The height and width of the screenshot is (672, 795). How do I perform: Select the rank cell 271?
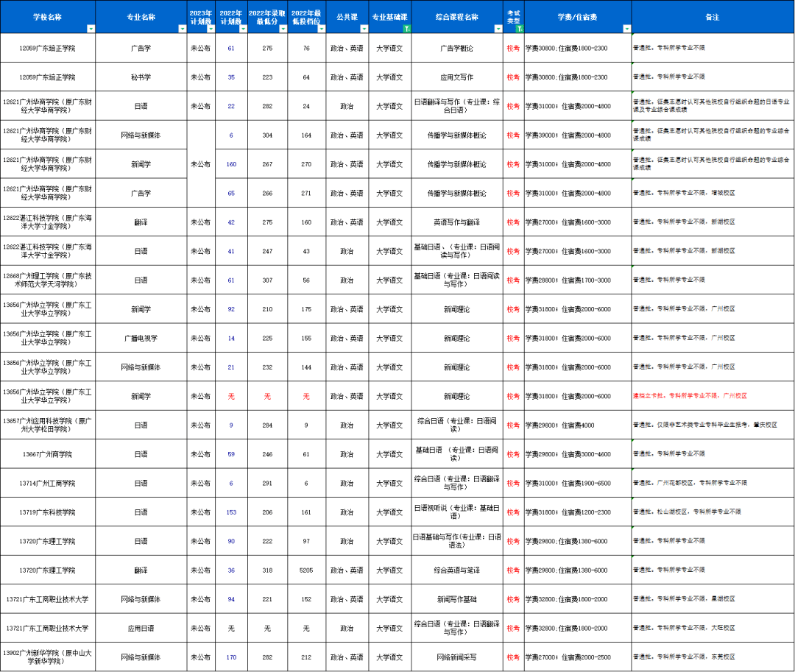coord(306,193)
